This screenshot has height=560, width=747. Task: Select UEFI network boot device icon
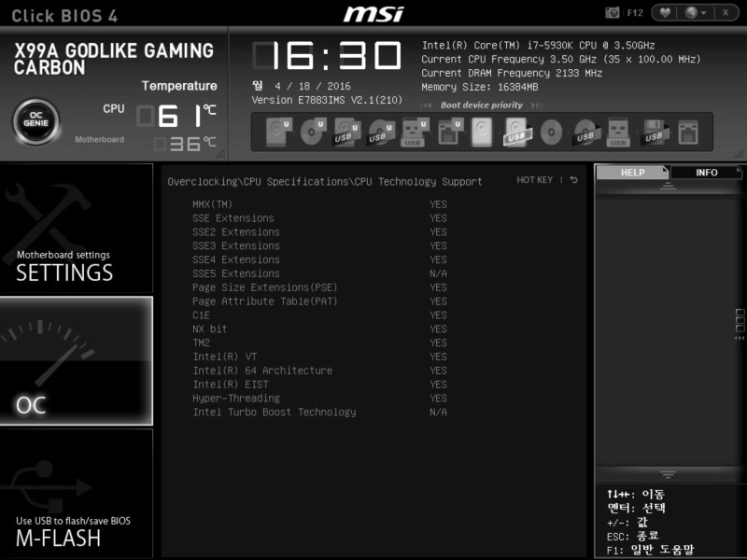450,132
